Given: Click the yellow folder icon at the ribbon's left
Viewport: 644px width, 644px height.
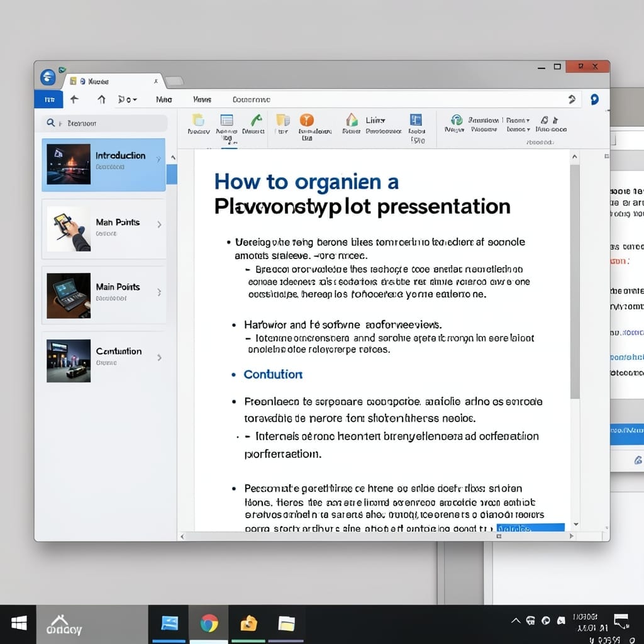Looking at the screenshot, I should tap(198, 120).
